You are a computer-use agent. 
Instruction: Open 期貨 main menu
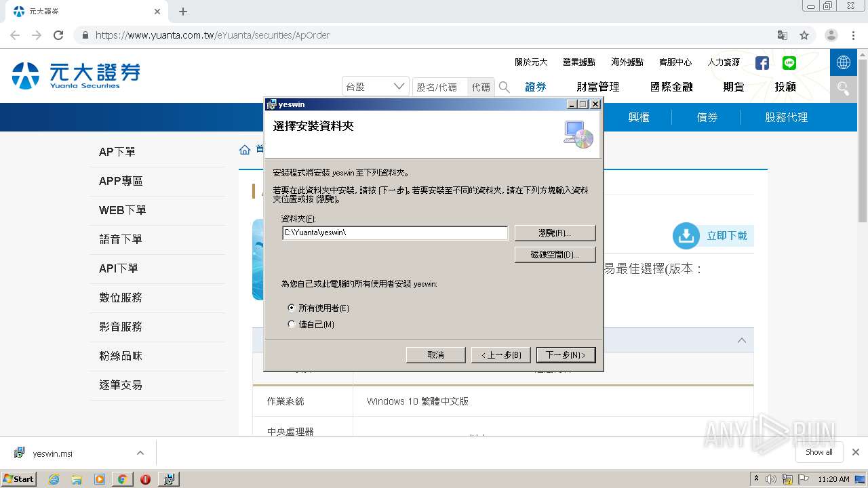tap(734, 87)
